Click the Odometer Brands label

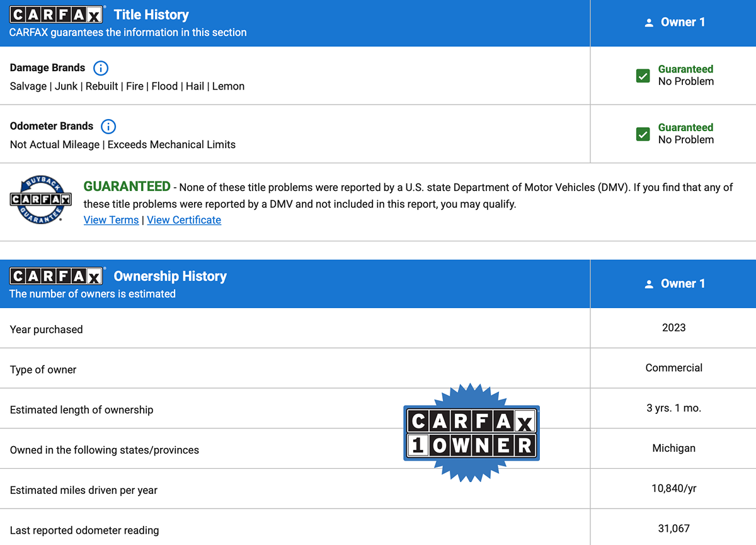pyautogui.click(x=52, y=126)
